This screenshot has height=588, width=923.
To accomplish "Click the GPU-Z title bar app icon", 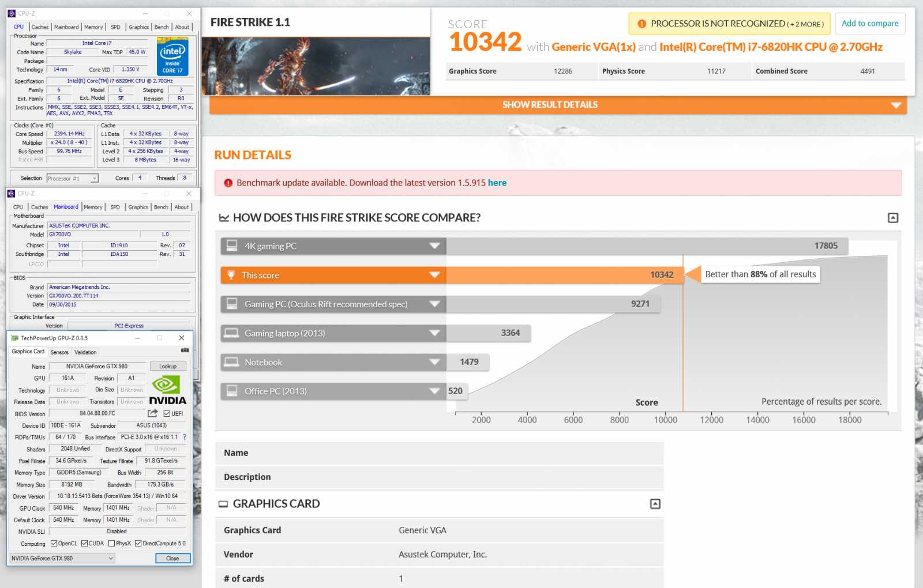I will (15, 338).
